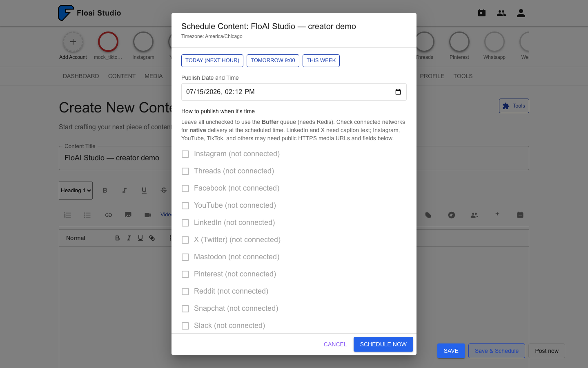Click the calendar icon in editor toolbar
Screen dimensions: 588x368
pos(520,215)
